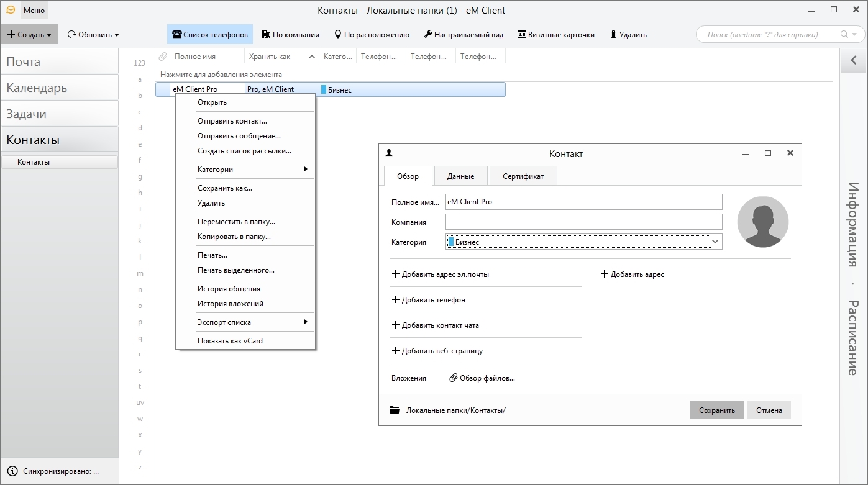
Task: Click the Компания input field
Action: point(584,222)
